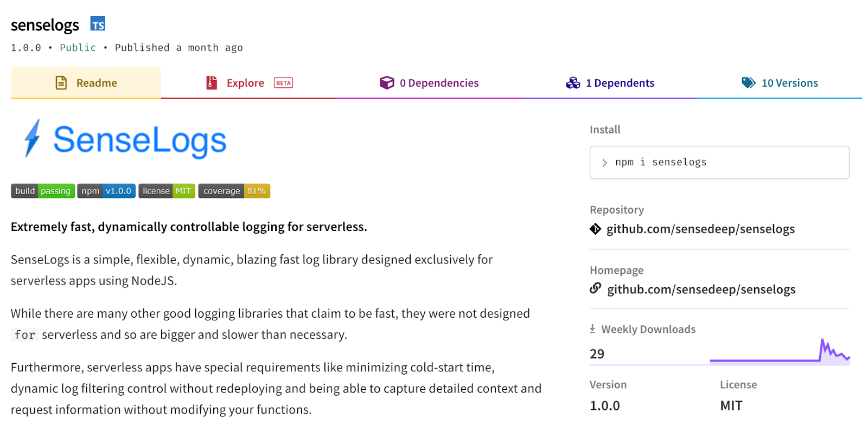Click the TypeScript TS badge icon
The width and height of the screenshot is (868, 425).
coord(98,24)
